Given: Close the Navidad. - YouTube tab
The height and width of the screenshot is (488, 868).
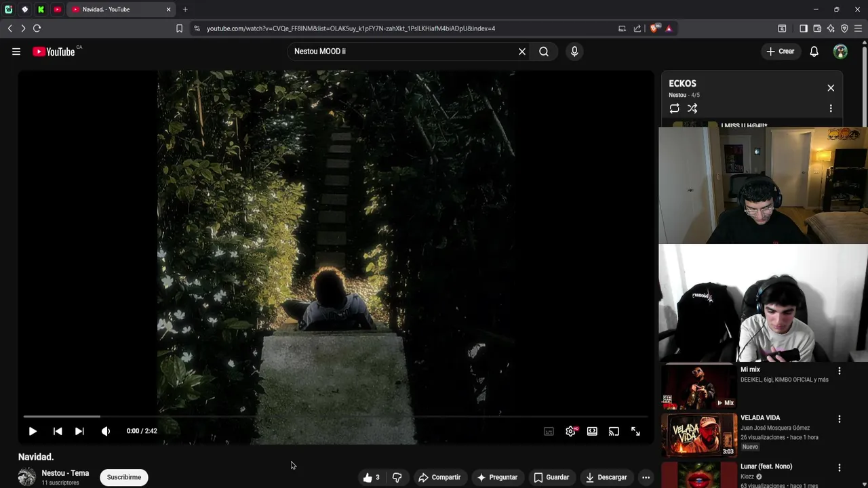Looking at the screenshot, I should coord(168,9).
